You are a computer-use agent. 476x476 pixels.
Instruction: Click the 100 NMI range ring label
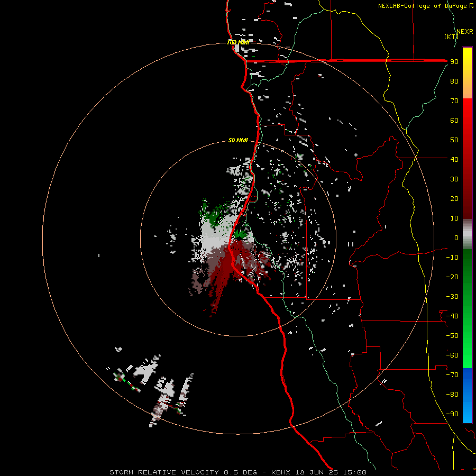pyautogui.click(x=239, y=42)
